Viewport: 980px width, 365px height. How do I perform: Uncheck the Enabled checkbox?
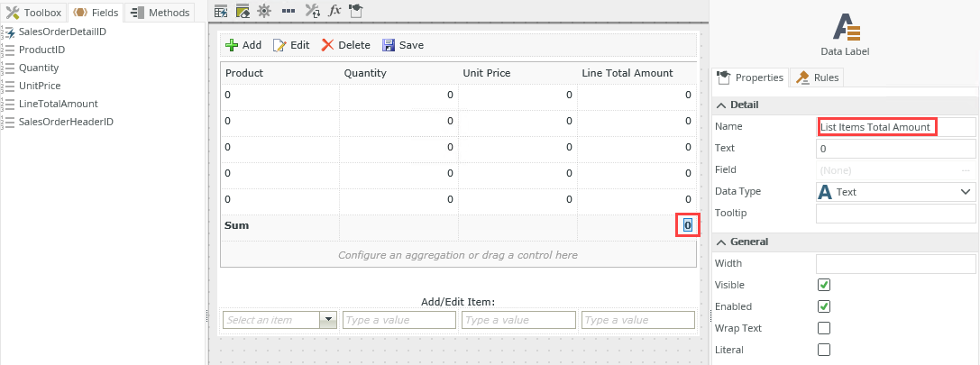click(x=823, y=306)
